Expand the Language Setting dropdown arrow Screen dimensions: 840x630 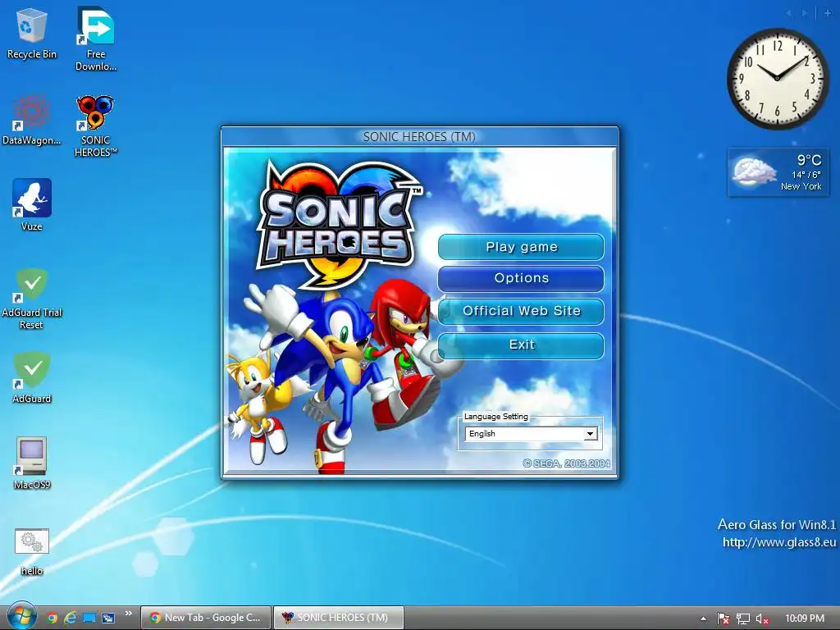(590, 433)
